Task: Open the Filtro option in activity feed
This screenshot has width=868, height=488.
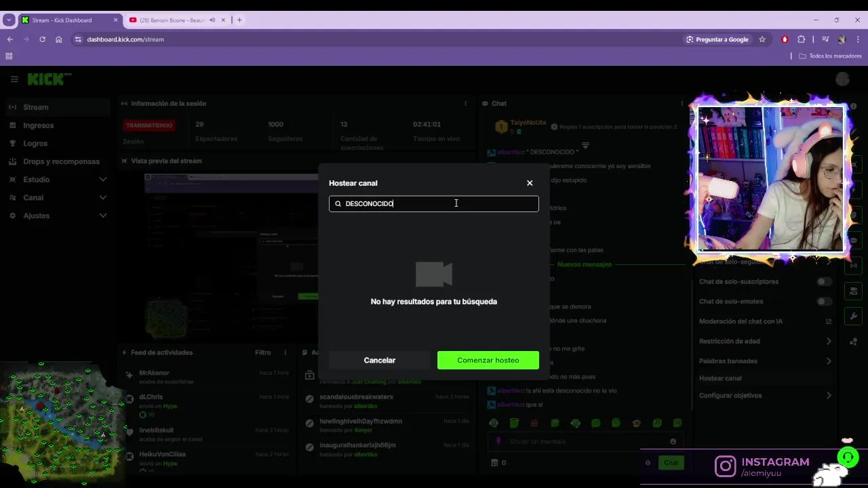Action: point(263,352)
